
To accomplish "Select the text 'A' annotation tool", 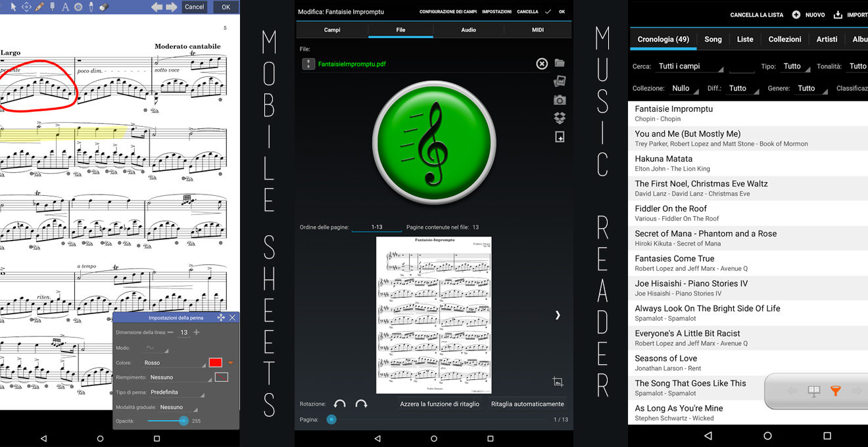I will point(65,7).
